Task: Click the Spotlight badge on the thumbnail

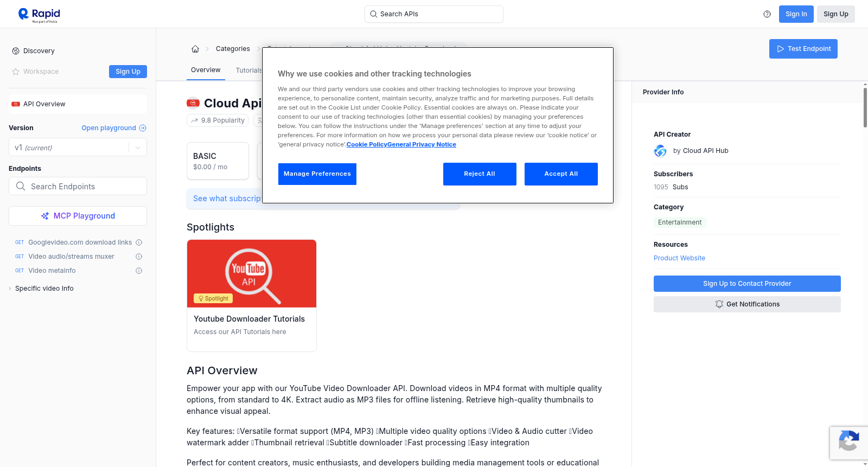Action: click(x=213, y=298)
